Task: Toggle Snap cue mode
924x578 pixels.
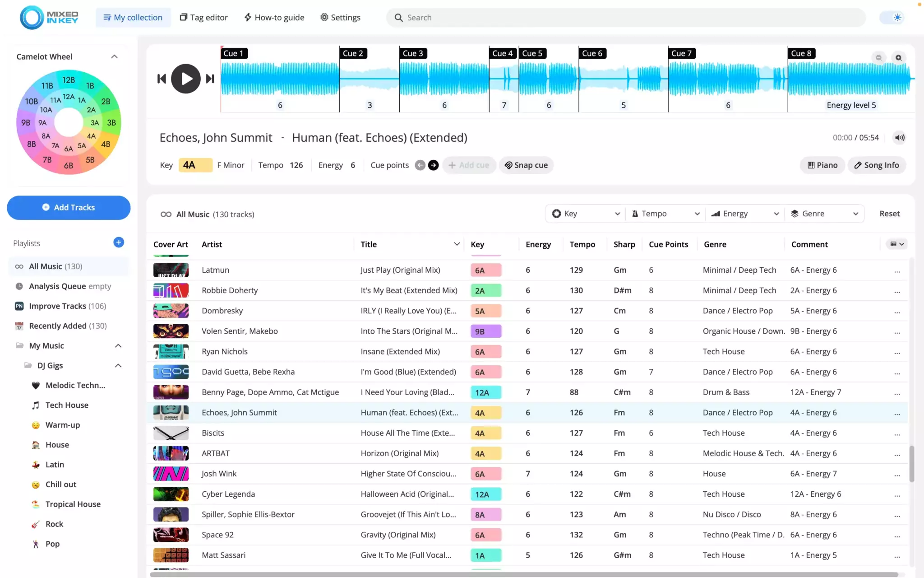Action: click(526, 165)
